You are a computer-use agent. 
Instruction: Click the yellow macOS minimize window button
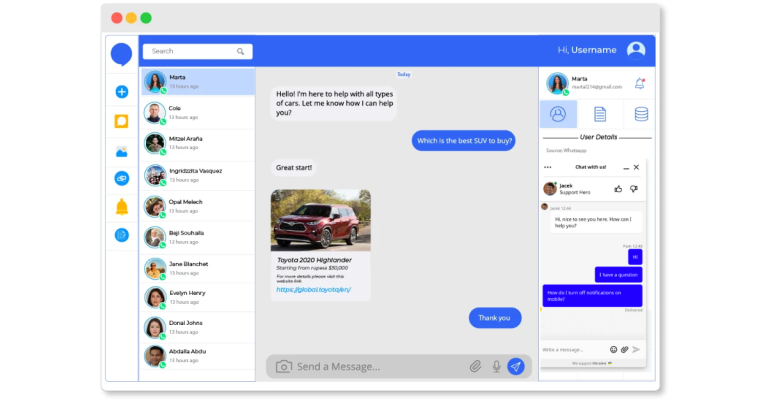(131, 18)
